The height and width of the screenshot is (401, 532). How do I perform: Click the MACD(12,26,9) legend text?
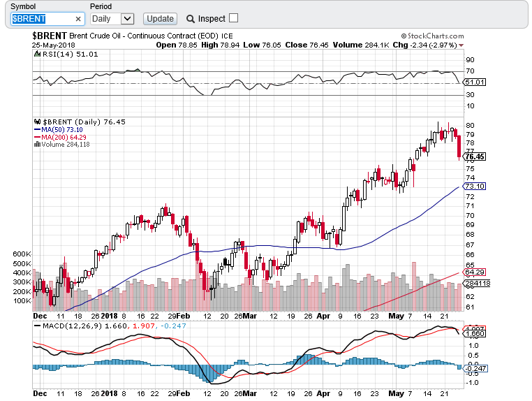coord(72,326)
